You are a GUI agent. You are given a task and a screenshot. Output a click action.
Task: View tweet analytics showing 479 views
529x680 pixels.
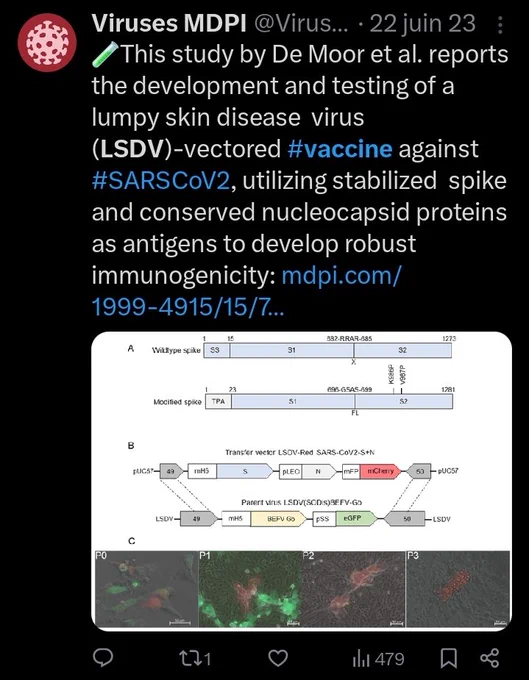tap(378, 659)
